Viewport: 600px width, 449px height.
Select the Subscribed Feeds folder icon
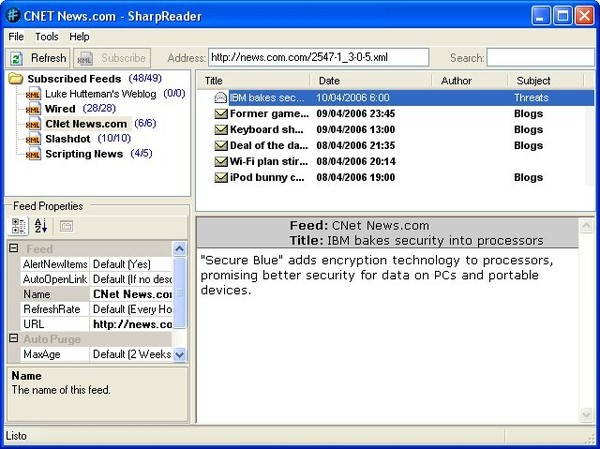tap(16, 79)
